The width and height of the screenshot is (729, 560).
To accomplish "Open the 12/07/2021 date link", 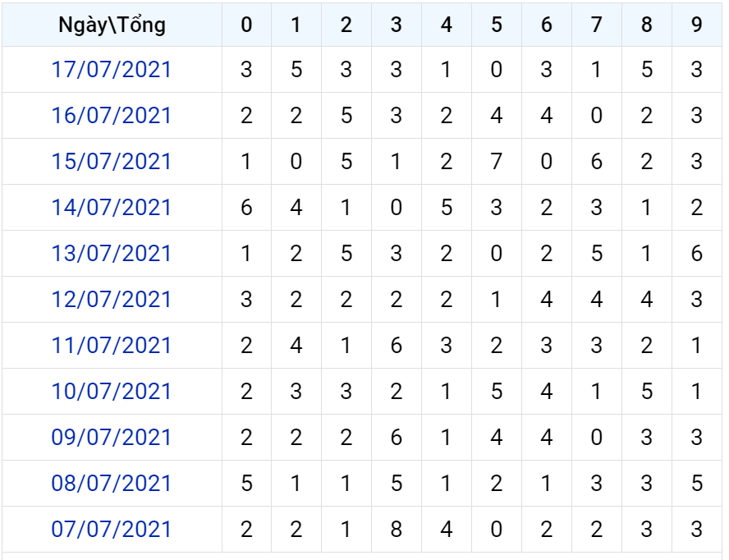I will coord(112,300).
